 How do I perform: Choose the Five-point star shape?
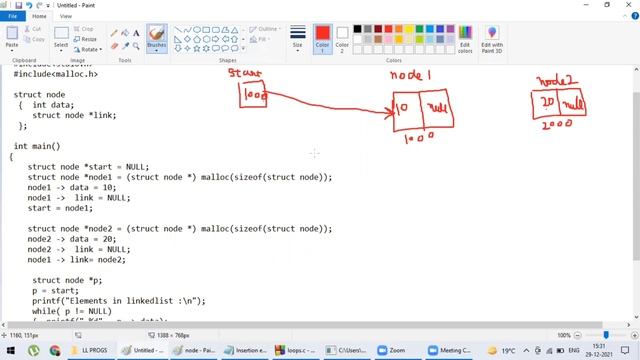coord(197,49)
